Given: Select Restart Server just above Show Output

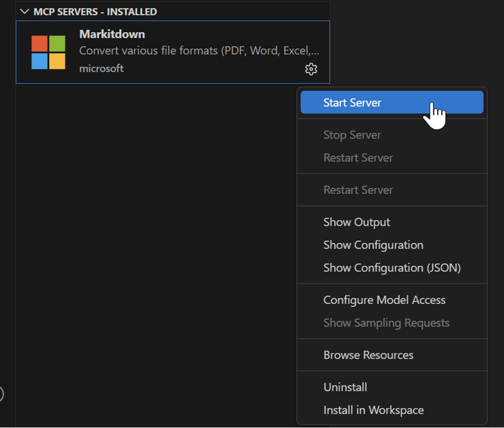Looking at the screenshot, I should point(358,190).
